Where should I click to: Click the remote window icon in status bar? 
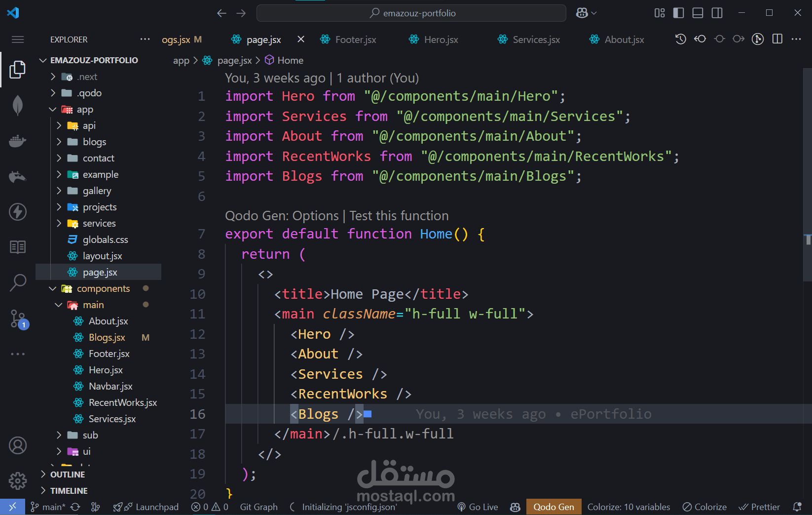coord(12,507)
